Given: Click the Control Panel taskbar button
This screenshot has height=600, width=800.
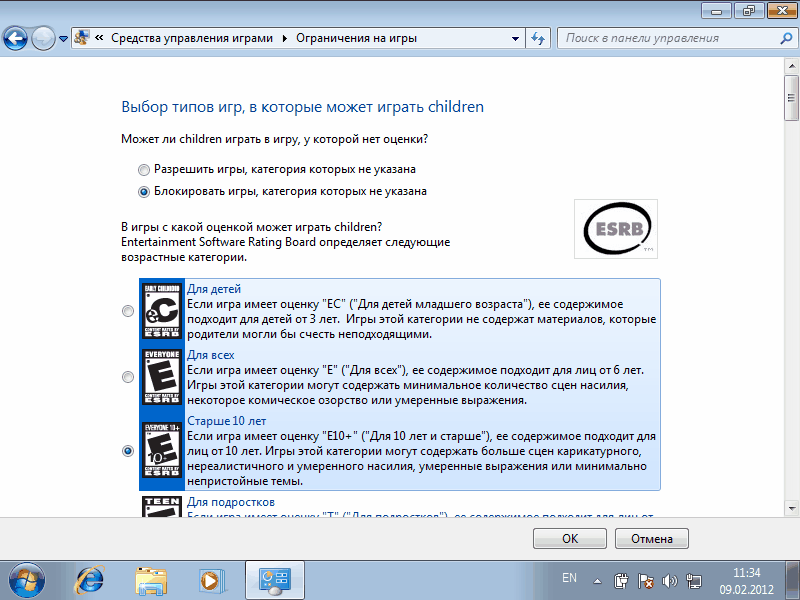Looking at the screenshot, I should click(x=275, y=580).
